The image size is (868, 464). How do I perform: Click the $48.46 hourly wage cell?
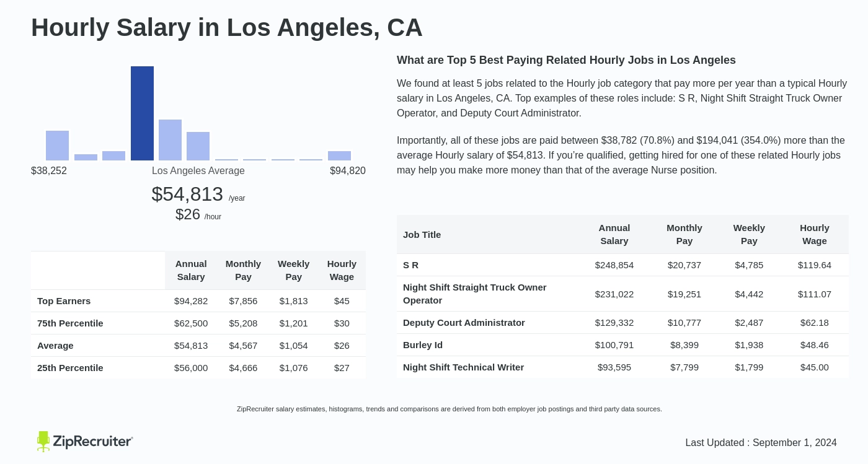point(815,345)
